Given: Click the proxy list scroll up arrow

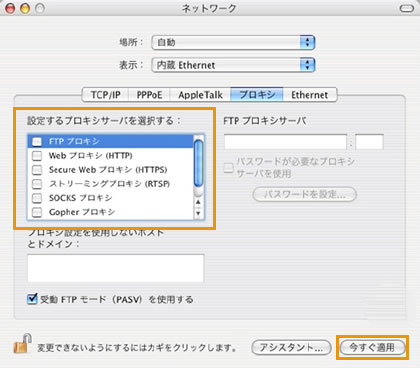Looking at the screenshot, I should (198, 202).
